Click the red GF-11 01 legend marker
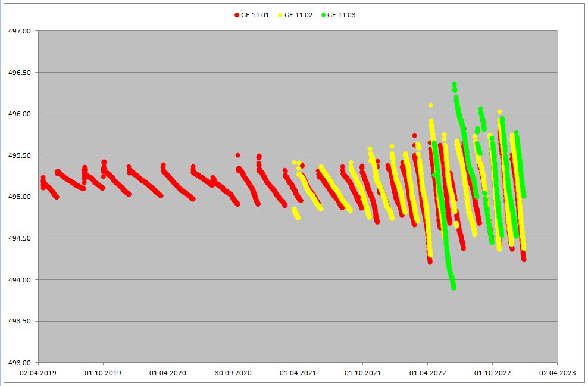 pos(236,15)
